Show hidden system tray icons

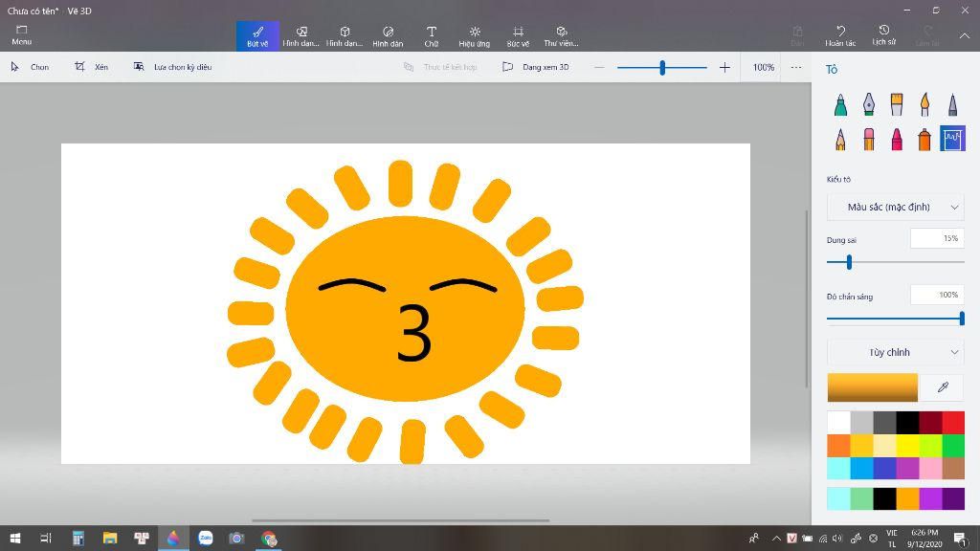click(x=776, y=538)
